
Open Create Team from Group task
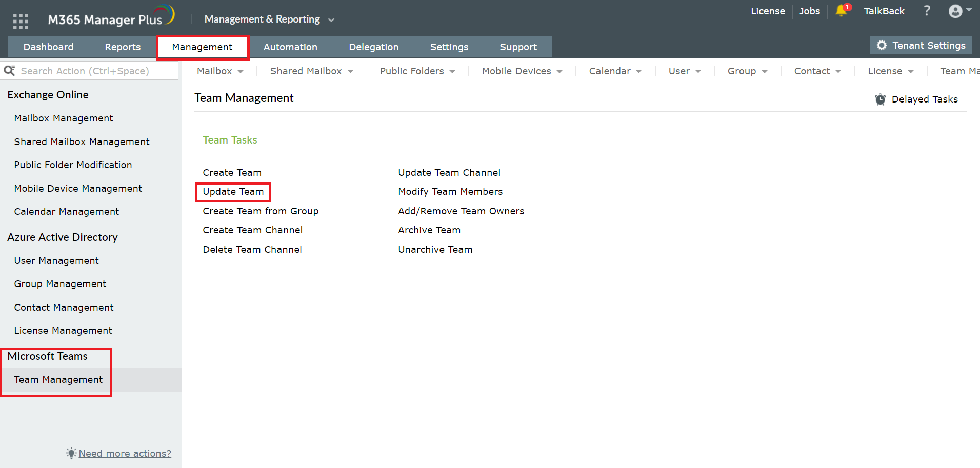[261, 211]
